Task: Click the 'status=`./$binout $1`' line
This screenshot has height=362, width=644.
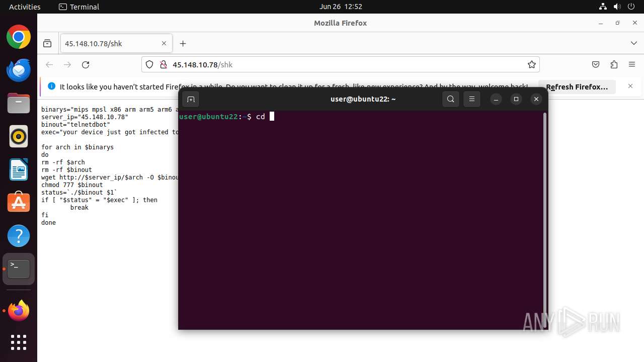Action: pyautogui.click(x=79, y=192)
